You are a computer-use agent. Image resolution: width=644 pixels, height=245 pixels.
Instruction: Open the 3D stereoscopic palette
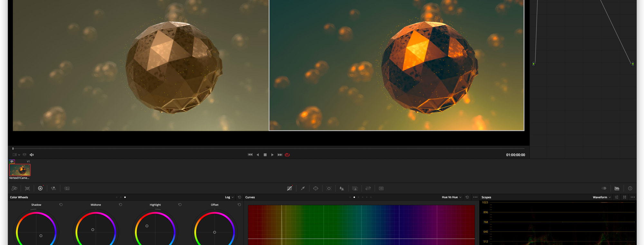point(381,188)
